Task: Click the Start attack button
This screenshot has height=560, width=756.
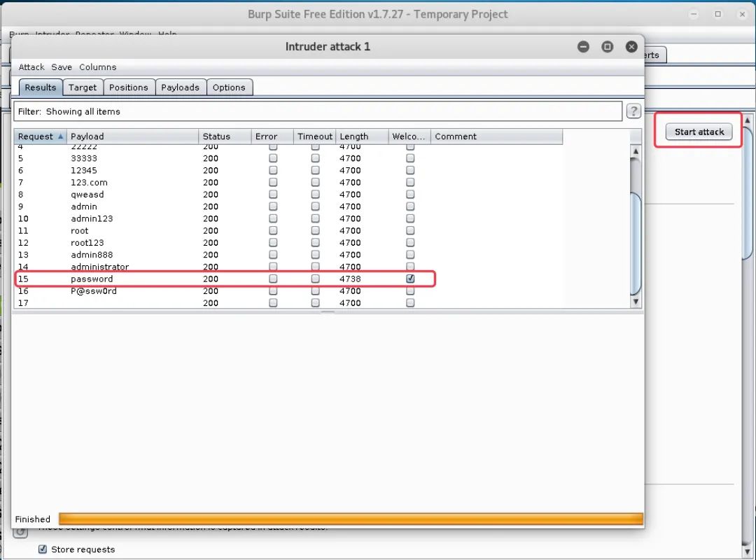Action: [699, 132]
